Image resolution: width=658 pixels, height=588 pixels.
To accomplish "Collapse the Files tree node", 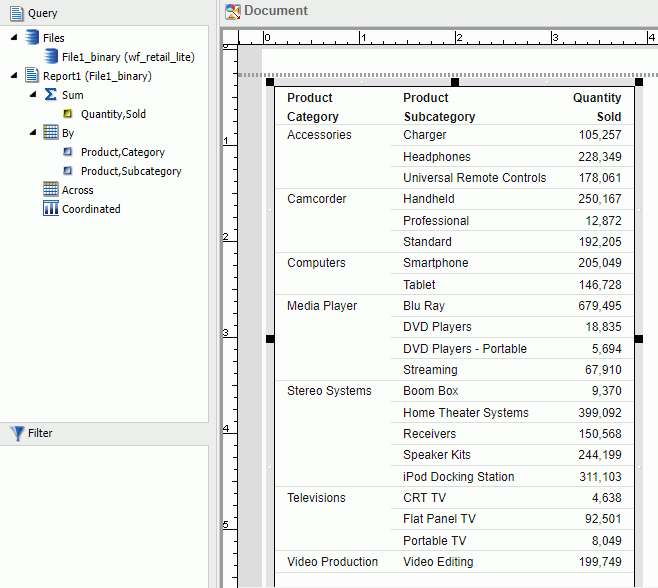I will [x=13, y=38].
